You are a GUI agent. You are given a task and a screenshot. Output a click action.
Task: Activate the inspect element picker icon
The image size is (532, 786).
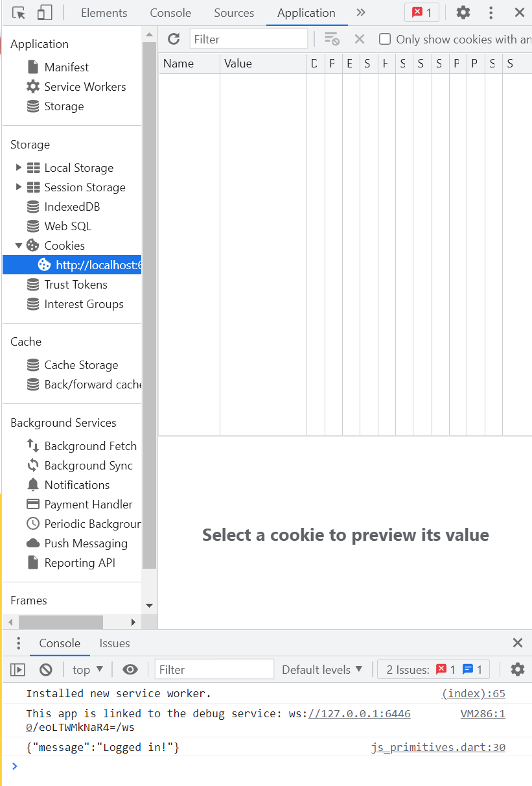click(19, 12)
